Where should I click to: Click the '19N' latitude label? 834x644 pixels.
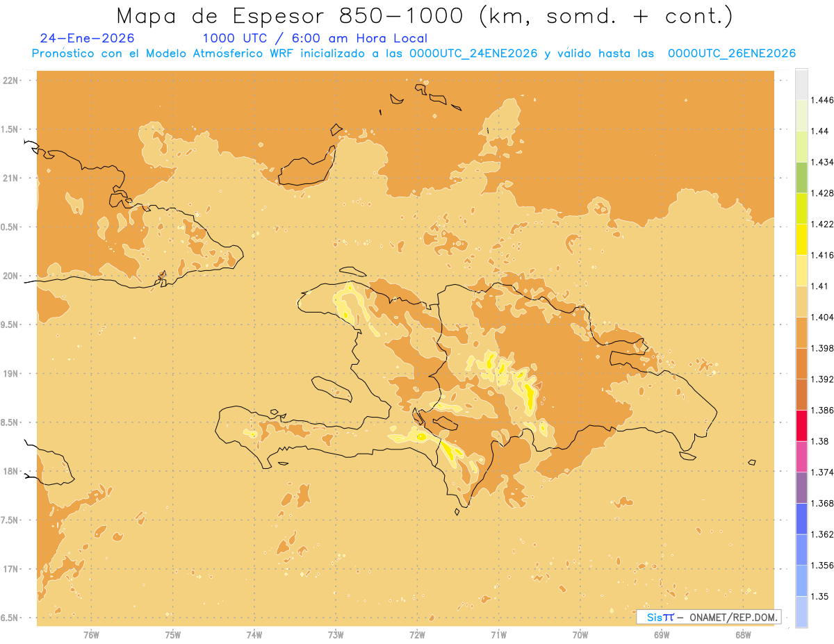[x=11, y=373]
